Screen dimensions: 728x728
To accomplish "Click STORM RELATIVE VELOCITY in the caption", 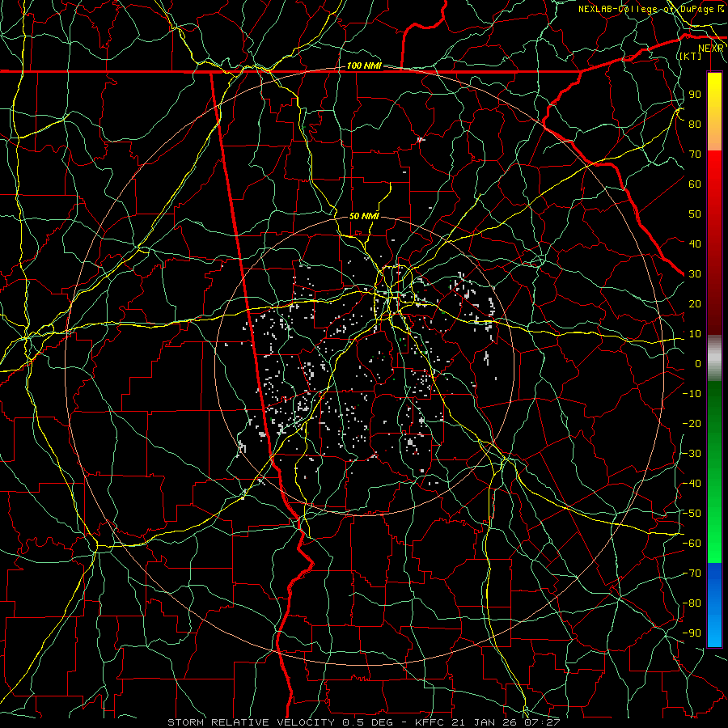I will [x=253, y=722].
